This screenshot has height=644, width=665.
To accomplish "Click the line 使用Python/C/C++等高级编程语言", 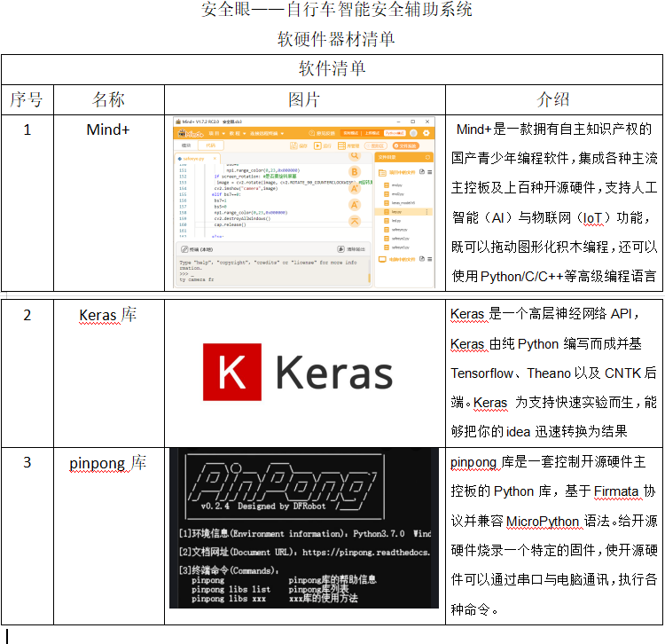I will (x=554, y=277).
